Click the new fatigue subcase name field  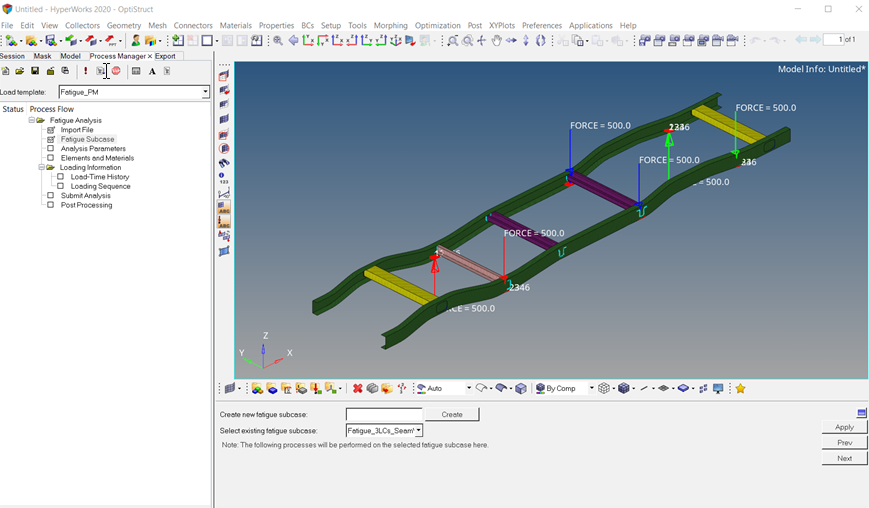click(x=384, y=414)
